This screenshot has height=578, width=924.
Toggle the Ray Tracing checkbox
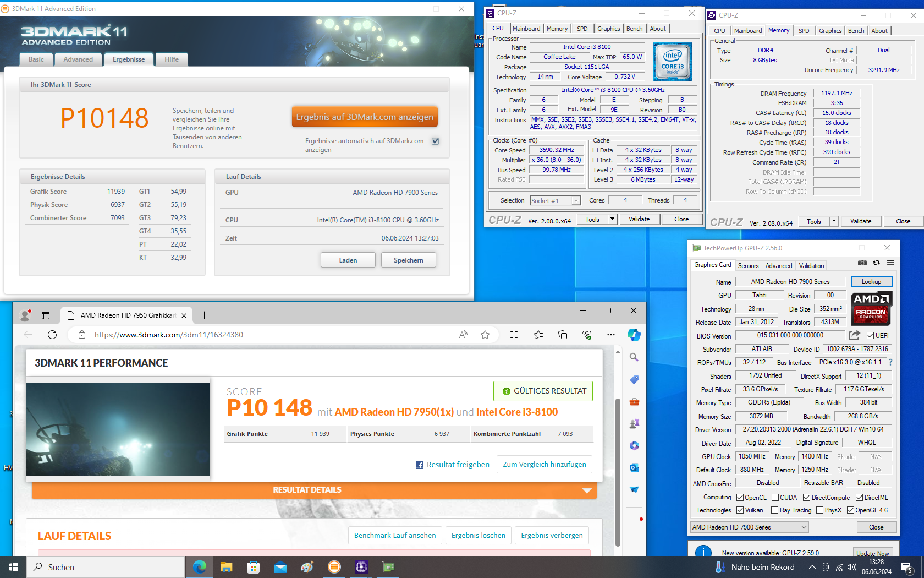(775, 510)
